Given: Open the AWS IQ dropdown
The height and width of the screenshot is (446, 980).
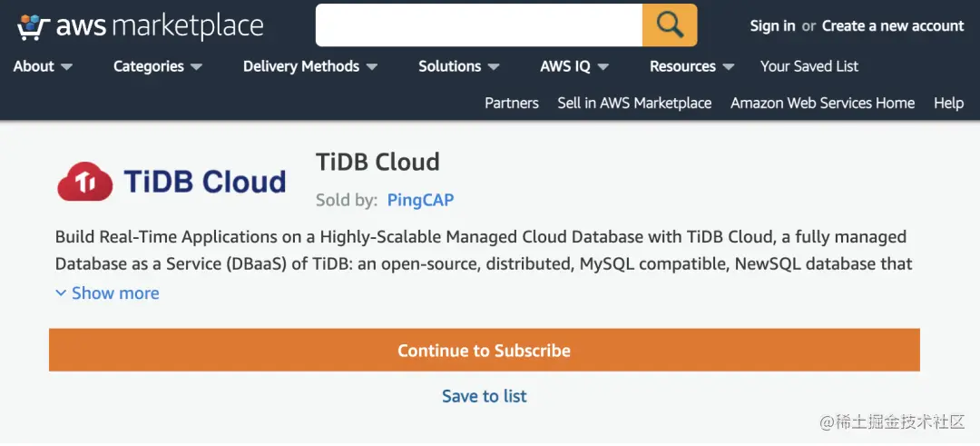Looking at the screenshot, I should (x=573, y=66).
